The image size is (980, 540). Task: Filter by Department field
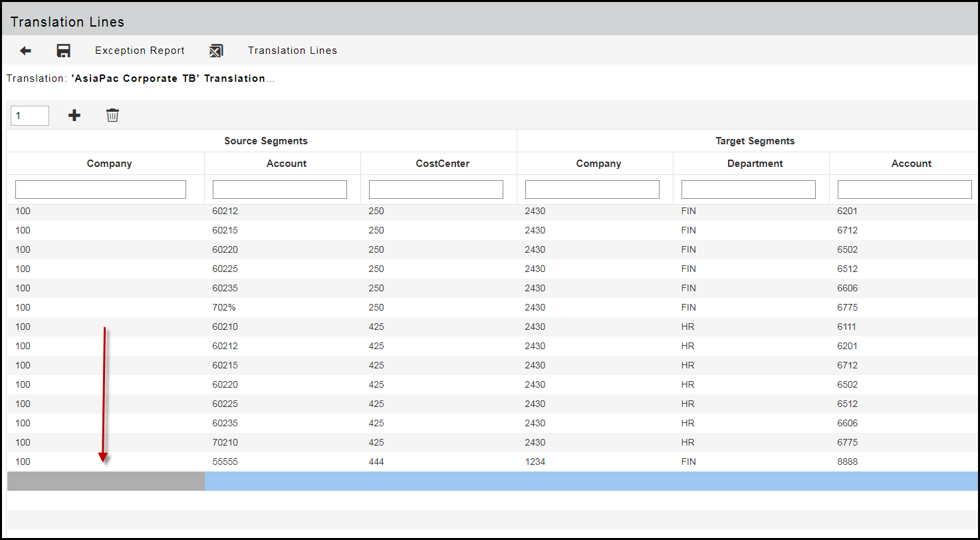(x=749, y=190)
